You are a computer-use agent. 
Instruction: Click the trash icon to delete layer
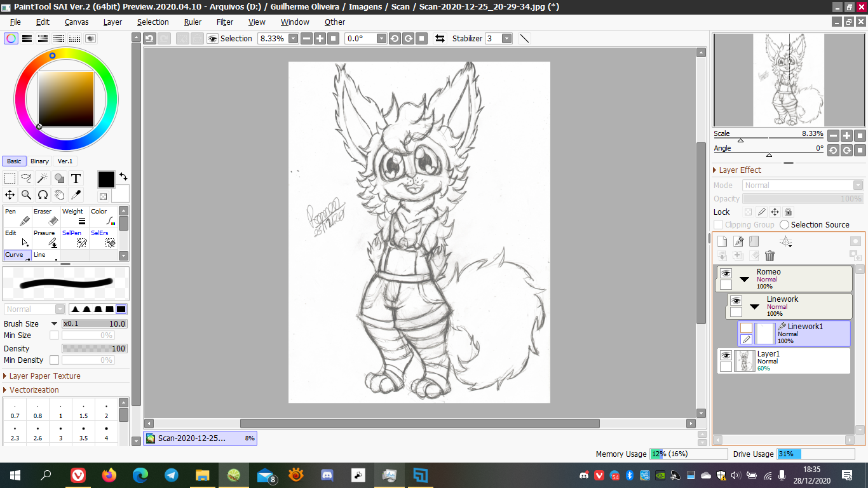point(770,255)
